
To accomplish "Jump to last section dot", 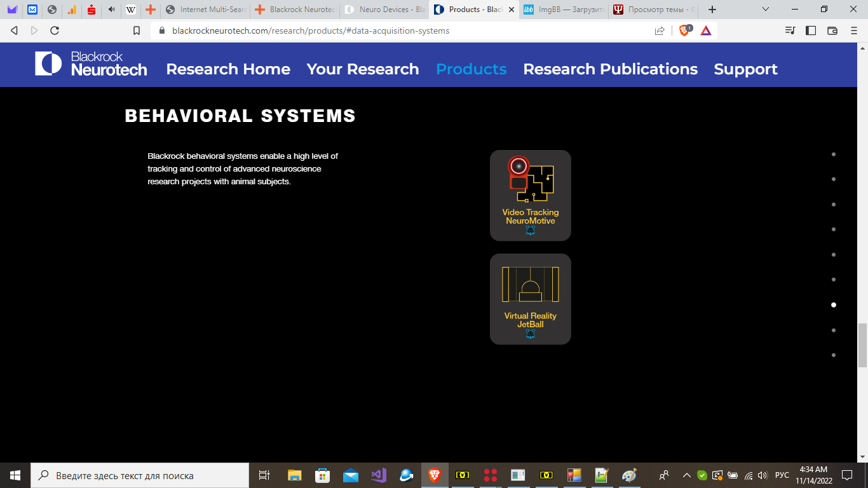I will click(834, 355).
